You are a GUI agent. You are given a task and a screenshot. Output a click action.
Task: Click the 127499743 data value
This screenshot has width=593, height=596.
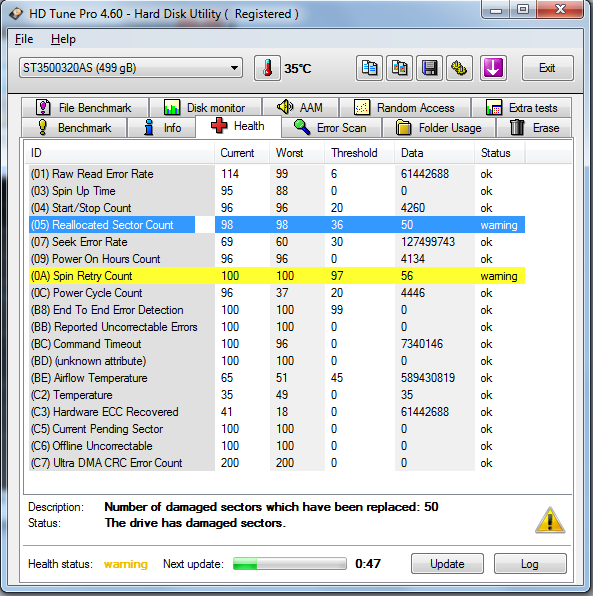428,242
